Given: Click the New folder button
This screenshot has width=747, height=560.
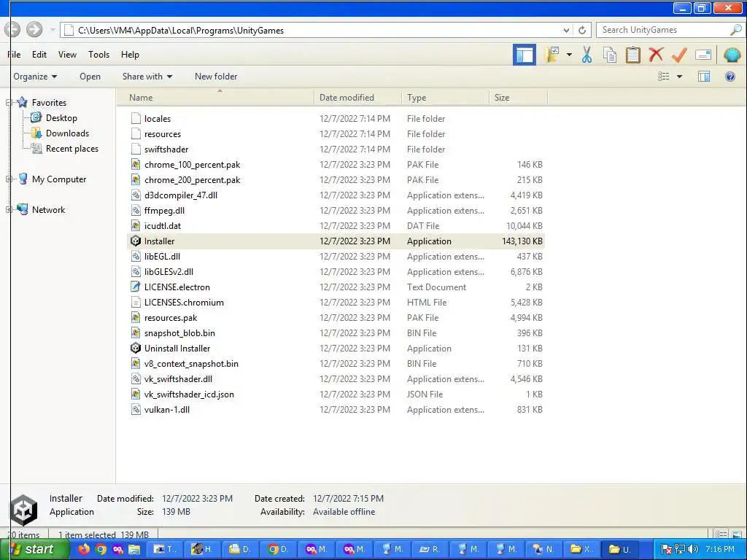Looking at the screenshot, I should click(x=216, y=77).
